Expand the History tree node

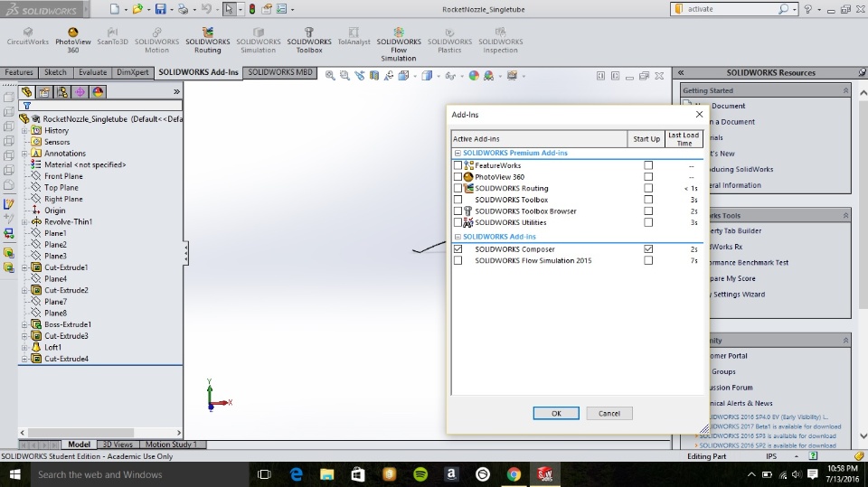(x=24, y=131)
